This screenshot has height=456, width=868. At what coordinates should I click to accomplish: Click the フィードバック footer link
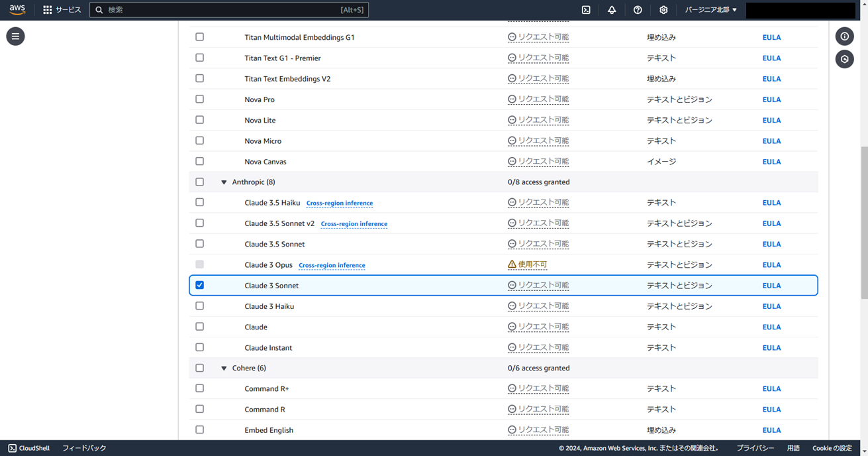(x=84, y=448)
